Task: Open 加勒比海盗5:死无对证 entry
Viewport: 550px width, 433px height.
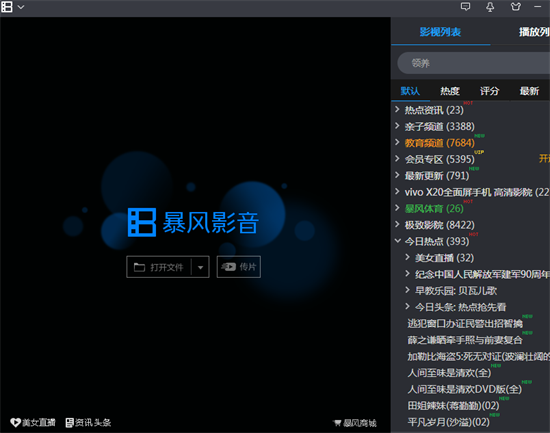Action: point(478,357)
